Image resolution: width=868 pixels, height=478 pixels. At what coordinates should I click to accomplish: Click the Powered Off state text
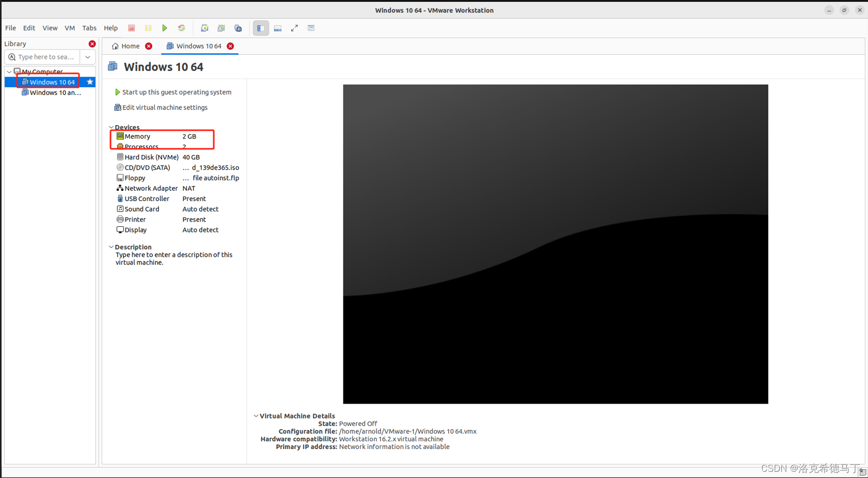[358, 423]
